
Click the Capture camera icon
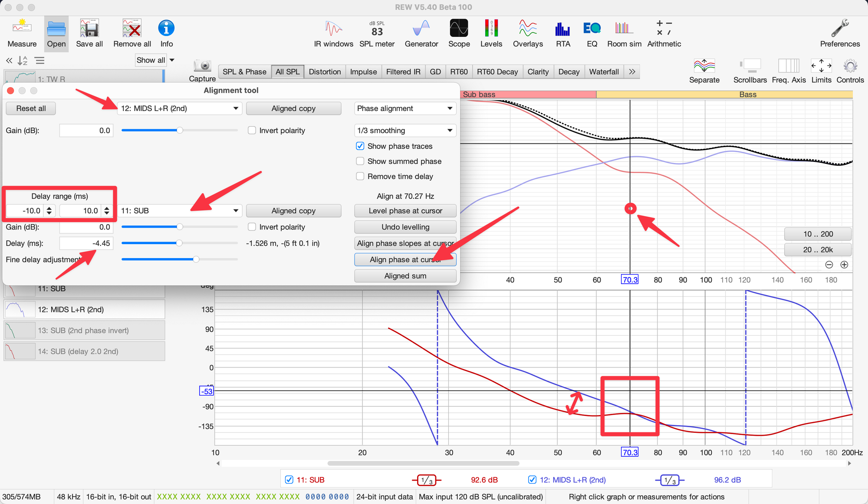pos(202,66)
